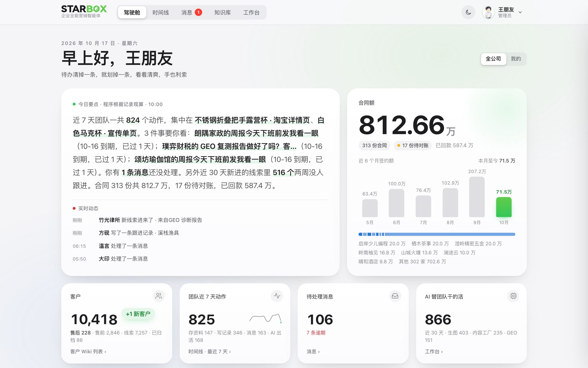Open the 驾驶舱 tab
The height and width of the screenshot is (368, 588).
click(x=132, y=13)
